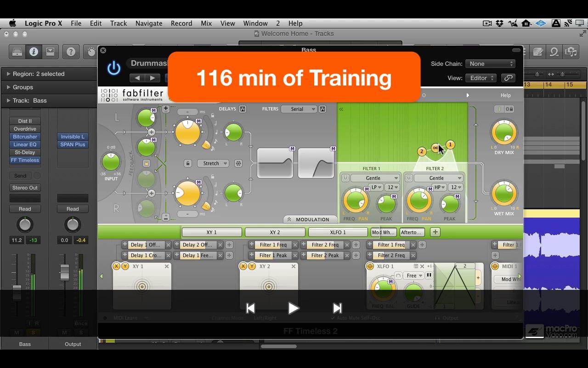
Task: Open the LP filter type dropdown
Action: coord(377,187)
